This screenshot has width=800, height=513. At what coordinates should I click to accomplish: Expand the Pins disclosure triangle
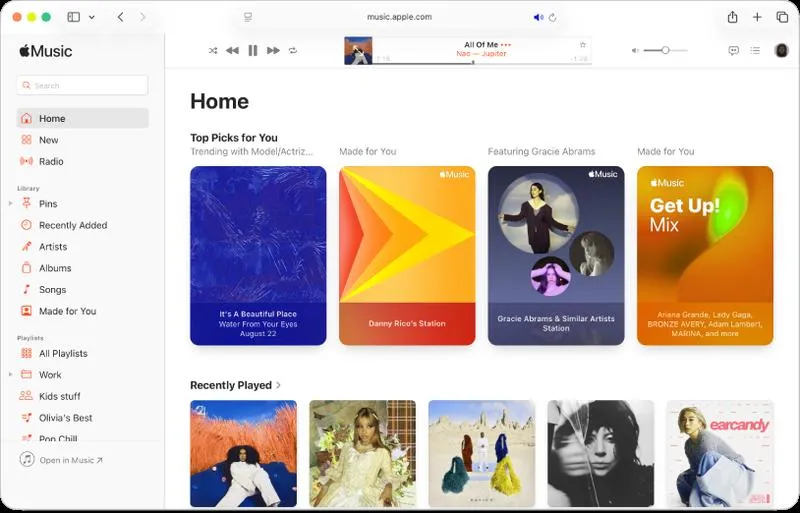tap(10, 204)
